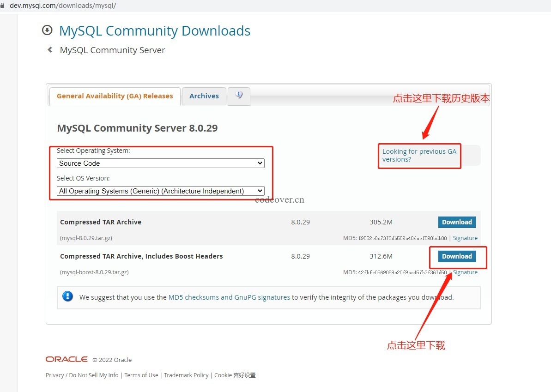The image size is (551, 392).
Task: Open the Select OS Version dropdown
Action: [160, 191]
